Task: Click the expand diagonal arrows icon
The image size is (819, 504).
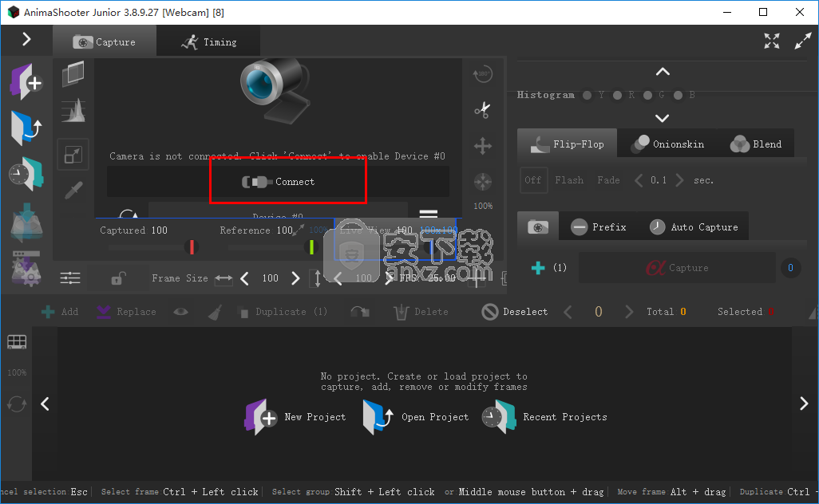Action: click(x=803, y=41)
